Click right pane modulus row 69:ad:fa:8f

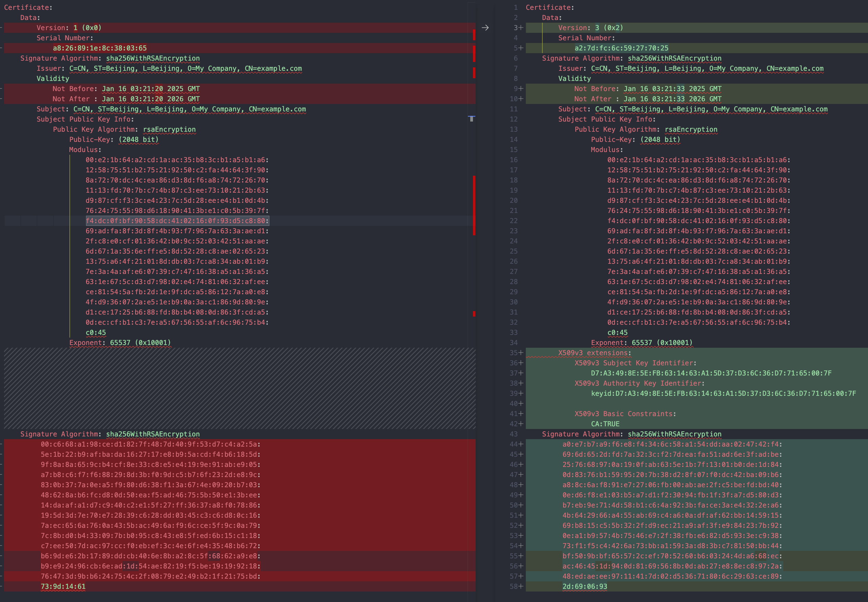click(x=699, y=231)
